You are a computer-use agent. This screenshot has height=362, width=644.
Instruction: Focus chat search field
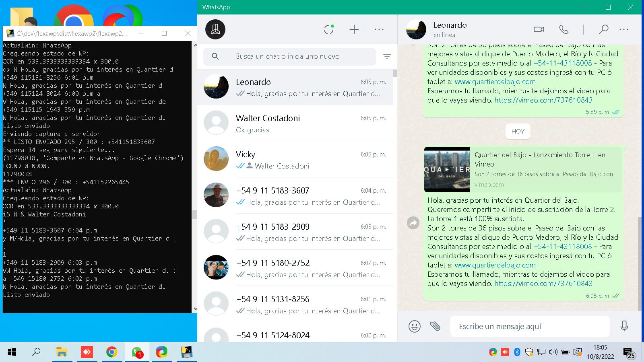point(290,57)
